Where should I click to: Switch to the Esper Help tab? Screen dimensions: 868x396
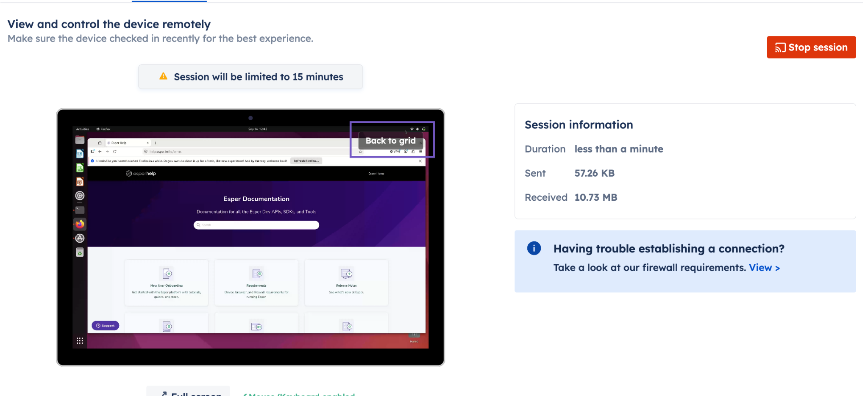(x=128, y=143)
